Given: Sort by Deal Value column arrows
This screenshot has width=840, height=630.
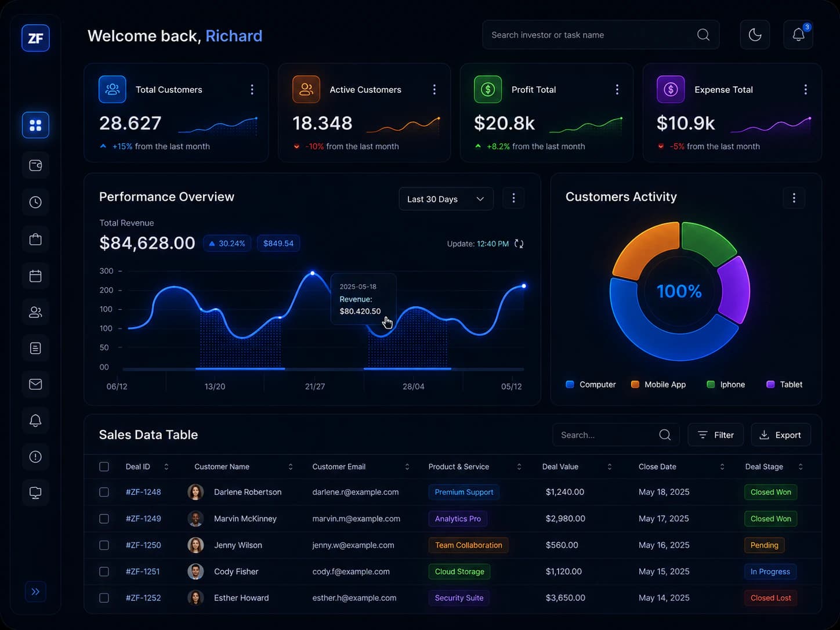Looking at the screenshot, I should click(610, 467).
